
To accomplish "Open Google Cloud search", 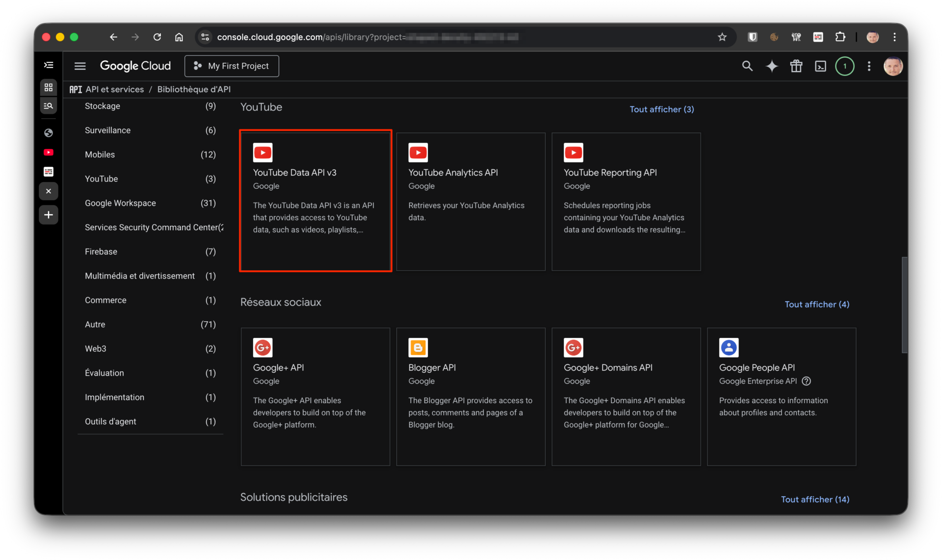I will click(x=747, y=66).
